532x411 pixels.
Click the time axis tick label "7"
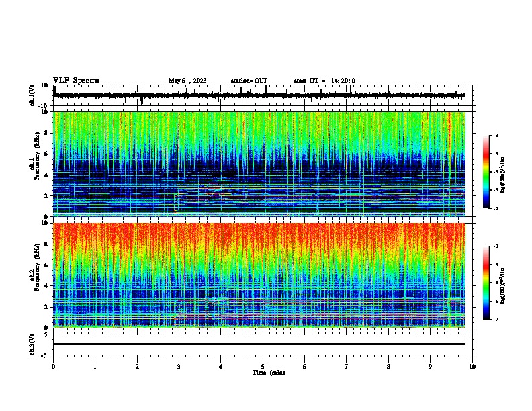point(347,367)
